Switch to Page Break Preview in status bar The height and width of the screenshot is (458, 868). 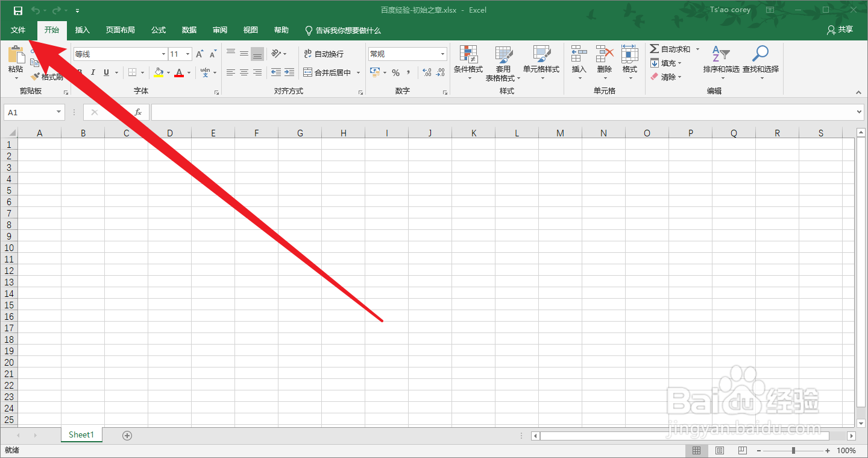point(742,451)
